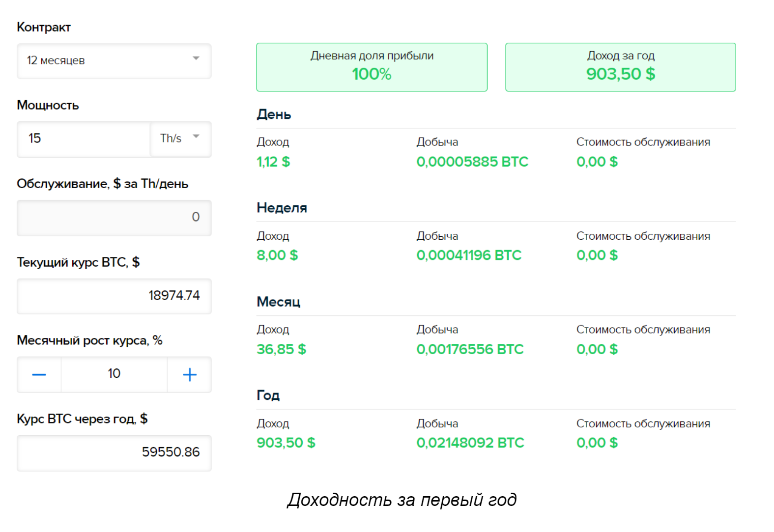Viewport: 774px width, 532px height.
Task: Click daily mining value 0,00005885 BTC
Action: point(472,162)
